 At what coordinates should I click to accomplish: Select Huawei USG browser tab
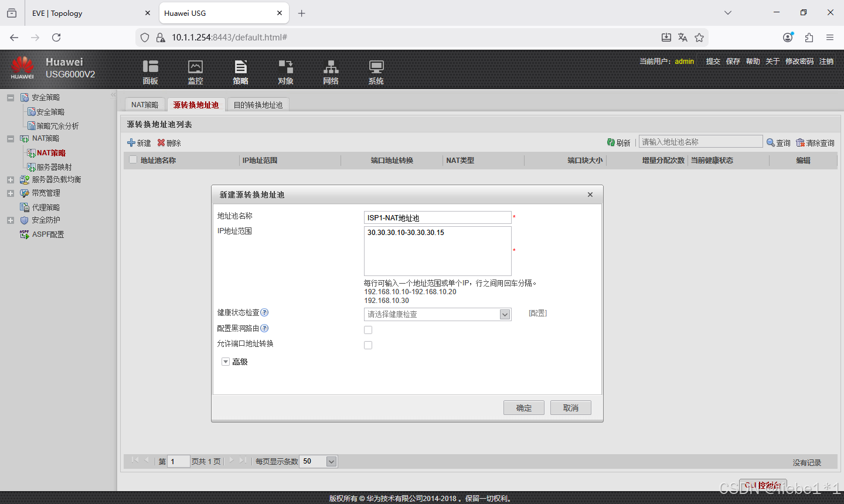point(223,13)
